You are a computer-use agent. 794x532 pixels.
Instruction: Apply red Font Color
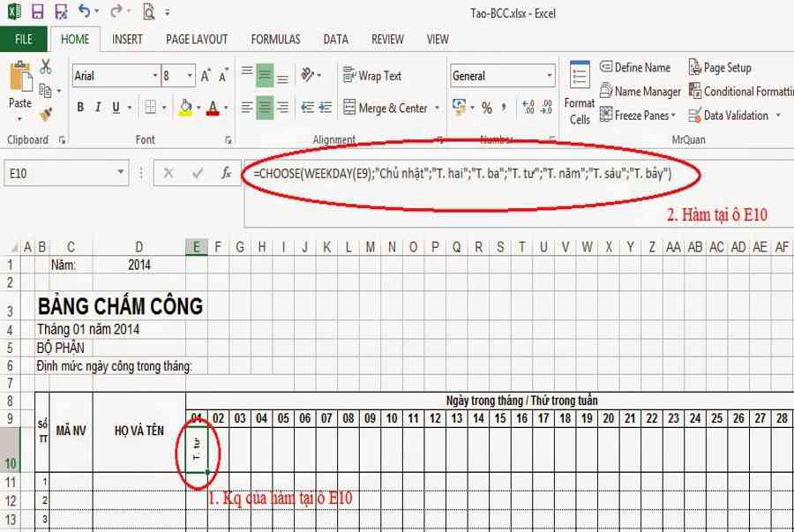pos(213,108)
